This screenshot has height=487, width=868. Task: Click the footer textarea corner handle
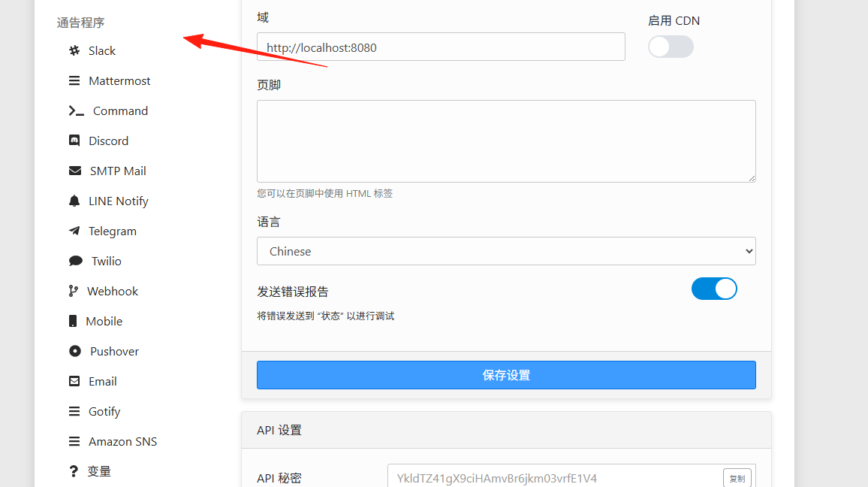pos(752,178)
